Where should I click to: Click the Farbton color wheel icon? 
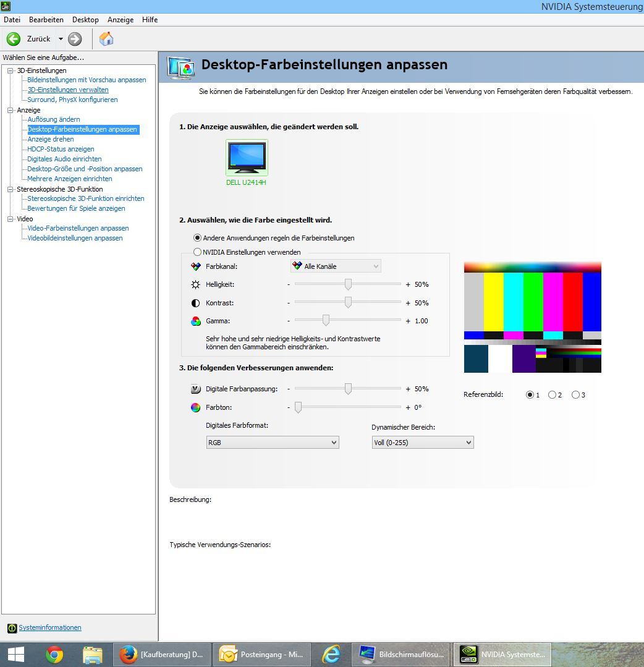(x=196, y=407)
